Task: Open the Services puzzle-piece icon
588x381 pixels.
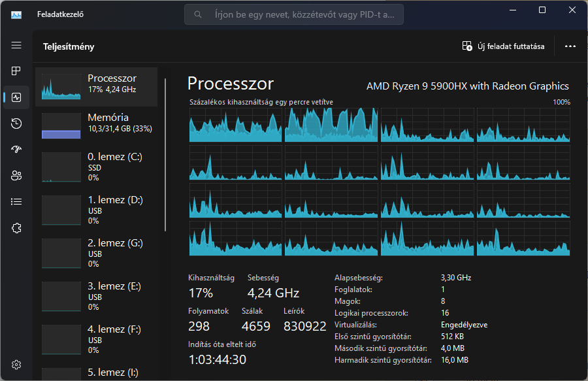Action: (16, 228)
